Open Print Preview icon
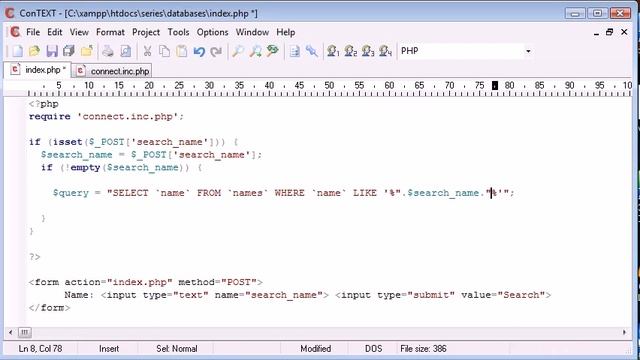The image size is (640, 360). tap(126, 51)
